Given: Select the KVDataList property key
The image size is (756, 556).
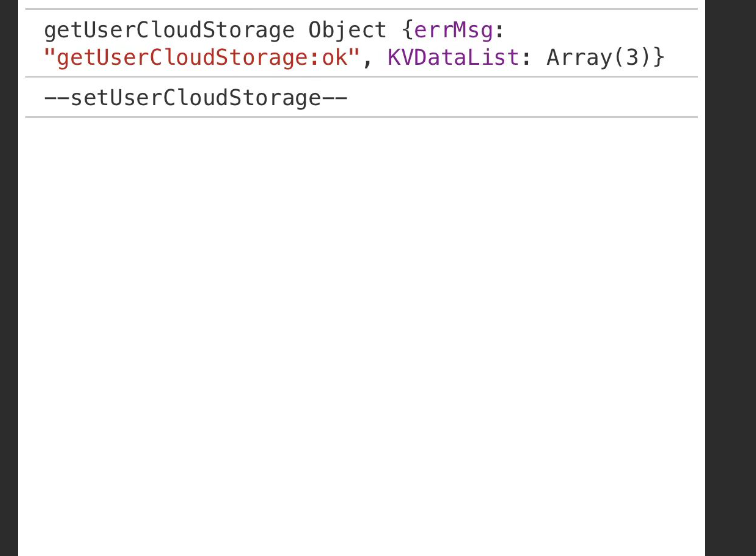Looking at the screenshot, I should (x=454, y=58).
